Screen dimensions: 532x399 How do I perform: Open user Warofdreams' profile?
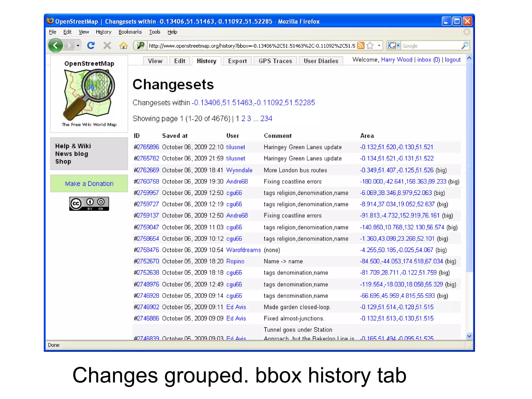243,250
